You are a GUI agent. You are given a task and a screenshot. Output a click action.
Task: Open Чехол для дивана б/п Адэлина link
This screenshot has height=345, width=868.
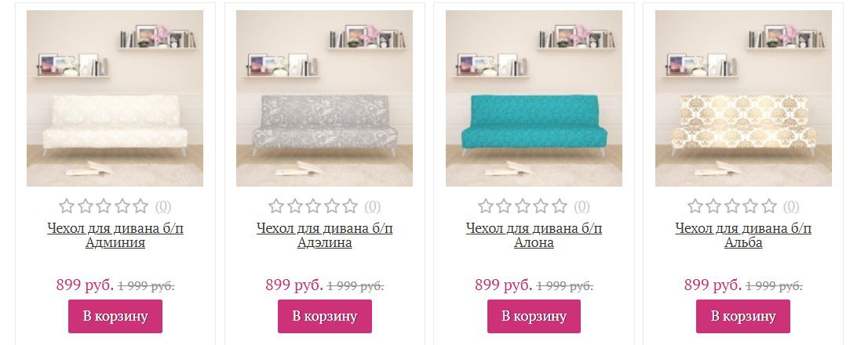324,235
